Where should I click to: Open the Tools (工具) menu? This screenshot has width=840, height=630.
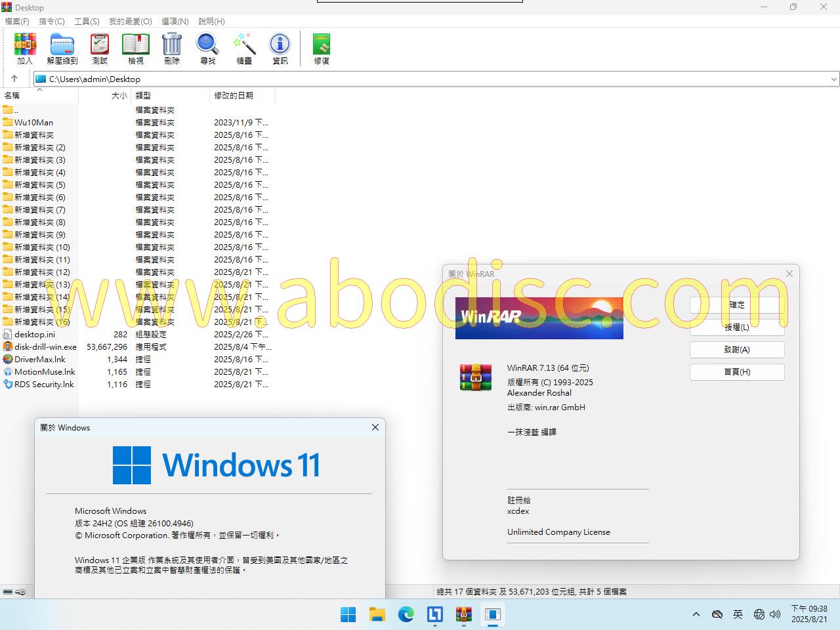tap(87, 22)
